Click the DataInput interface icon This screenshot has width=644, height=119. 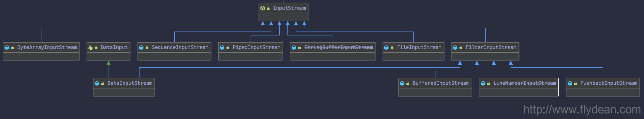pyautogui.click(x=90, y=47)
